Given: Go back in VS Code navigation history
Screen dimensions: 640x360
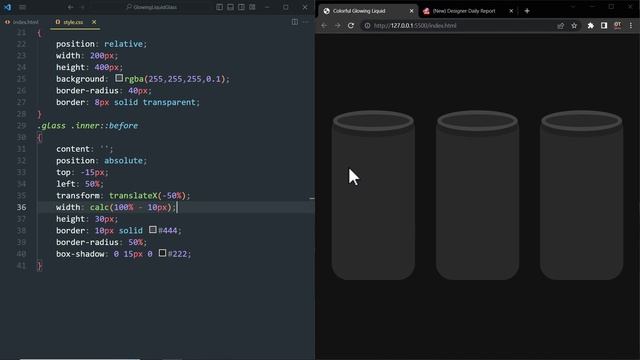Looking at the screenshot, I should (71, 7).
